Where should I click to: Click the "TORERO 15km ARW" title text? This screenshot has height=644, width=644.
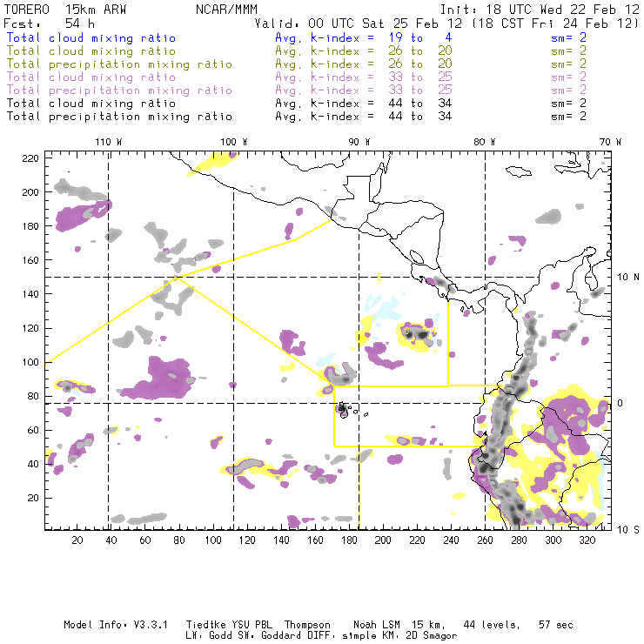[65, 10]
